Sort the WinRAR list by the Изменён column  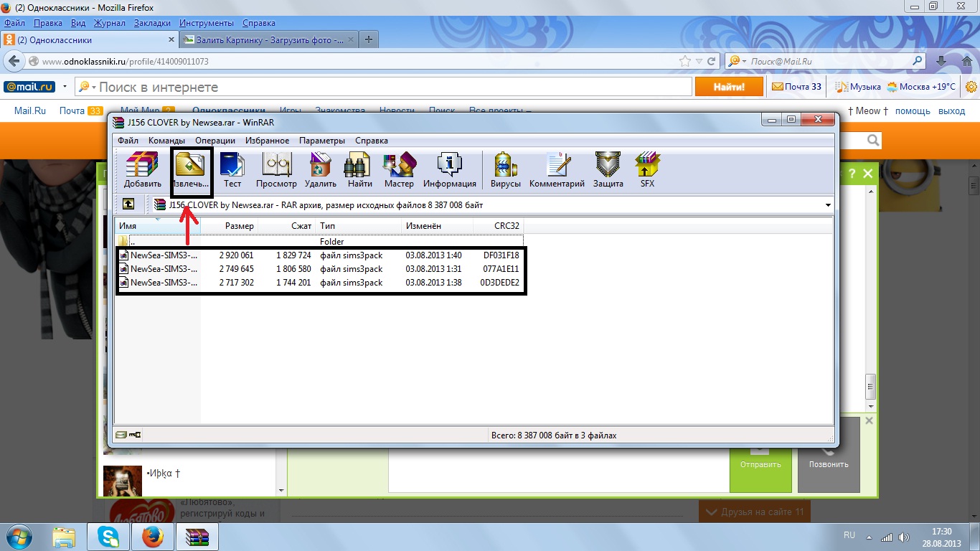tap(437, 226)
